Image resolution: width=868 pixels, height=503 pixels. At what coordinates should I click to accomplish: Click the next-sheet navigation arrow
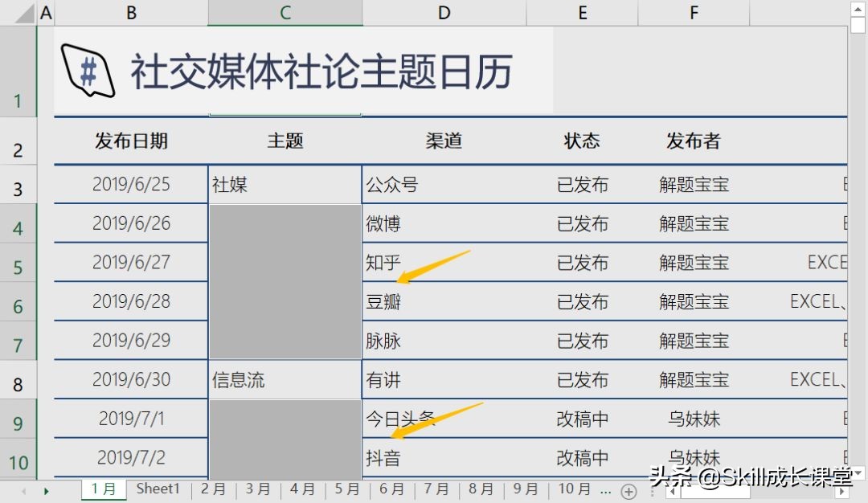pos(46,489)
